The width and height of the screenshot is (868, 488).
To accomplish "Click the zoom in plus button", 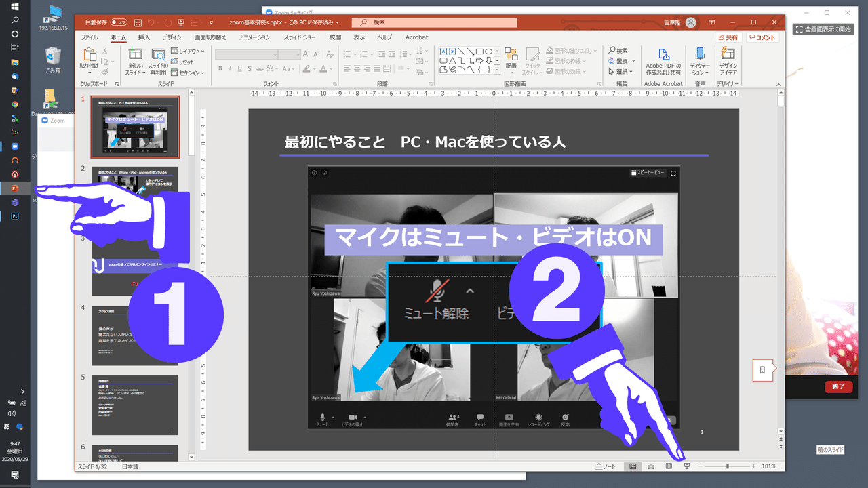I will 754,466.
